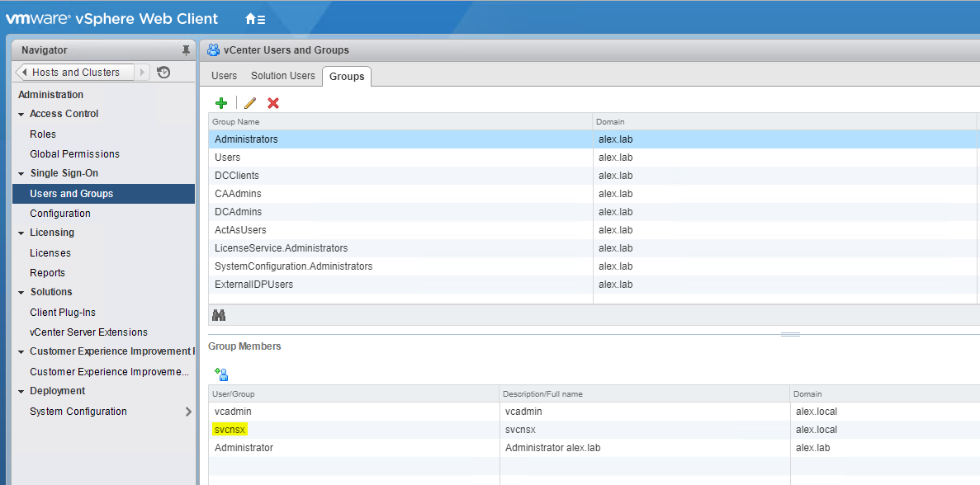The image size is (980, 485).
Task: Switch to the Solution Users tab
Action: (282, 76)
